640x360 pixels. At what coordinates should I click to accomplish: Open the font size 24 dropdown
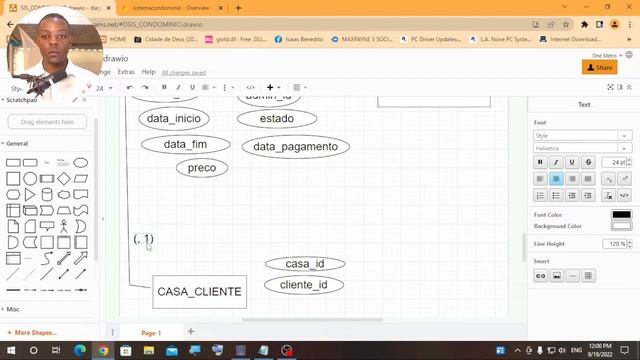pyautogui.click(x=104, y=88)
